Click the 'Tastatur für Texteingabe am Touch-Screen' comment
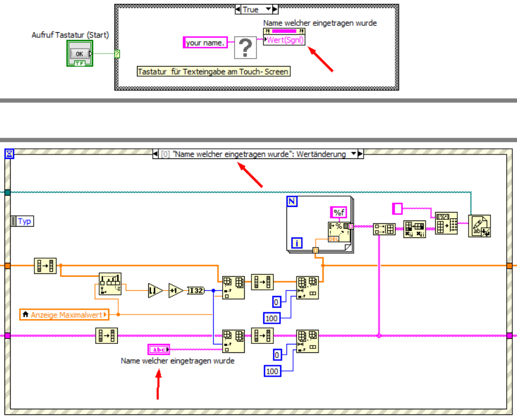Screen dimensions: 517x420 point(213,72)
